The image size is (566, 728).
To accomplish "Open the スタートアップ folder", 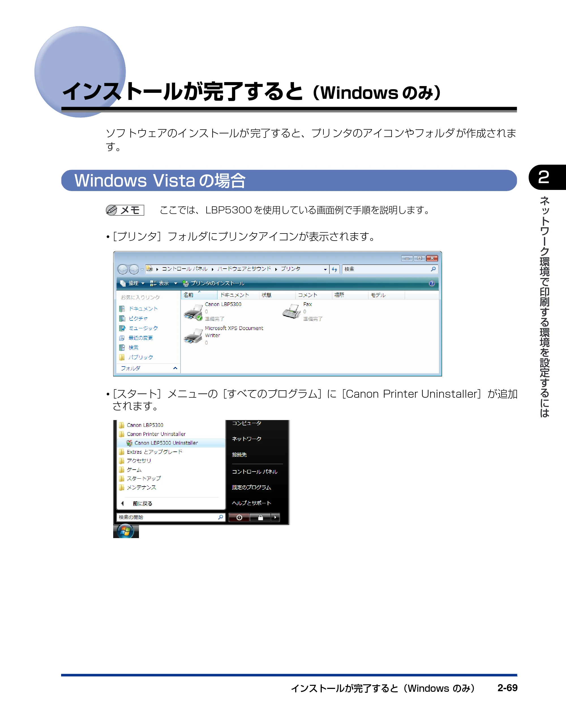I will (x=140, y=478).
